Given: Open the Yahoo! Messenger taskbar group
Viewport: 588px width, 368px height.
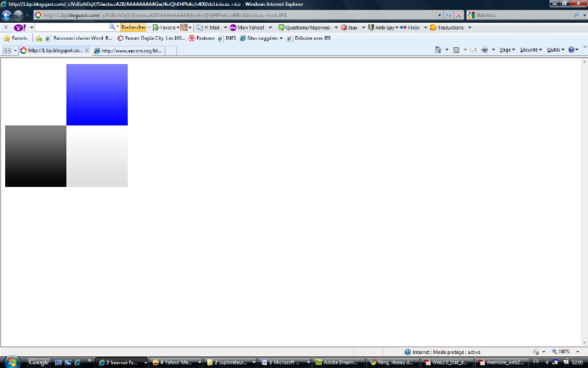Looking at the screenshot, I should pos(176,362).
